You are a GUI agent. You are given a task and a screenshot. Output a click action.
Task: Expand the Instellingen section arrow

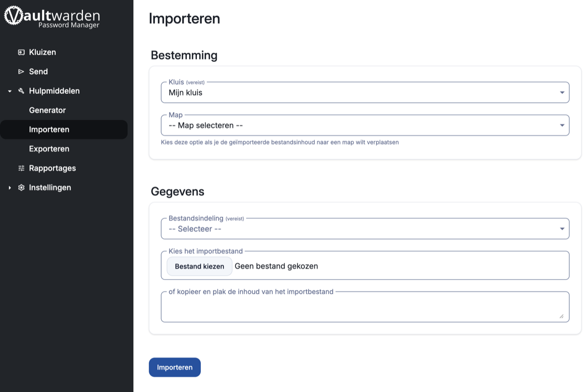coord(9,187)
